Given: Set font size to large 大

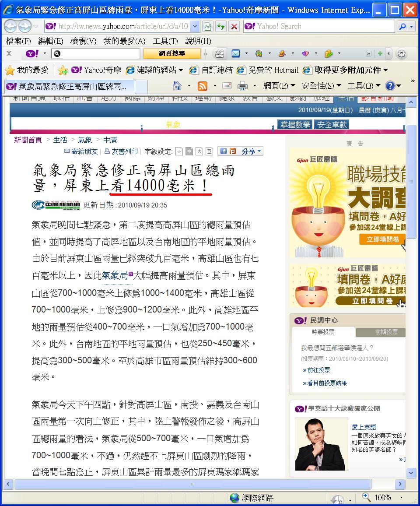Looking at the screenshot, I should 199,151.
